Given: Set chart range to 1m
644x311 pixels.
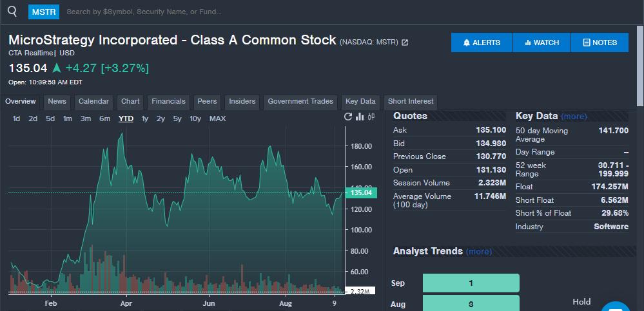Looking at the screenshot, I should pyautogui.click(x=67, y=118).
